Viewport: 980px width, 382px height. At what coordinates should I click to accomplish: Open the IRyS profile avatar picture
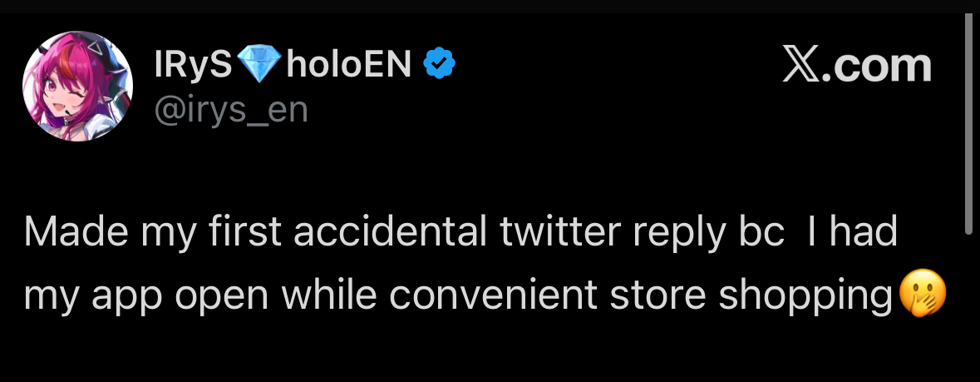(x=77, y=87)
